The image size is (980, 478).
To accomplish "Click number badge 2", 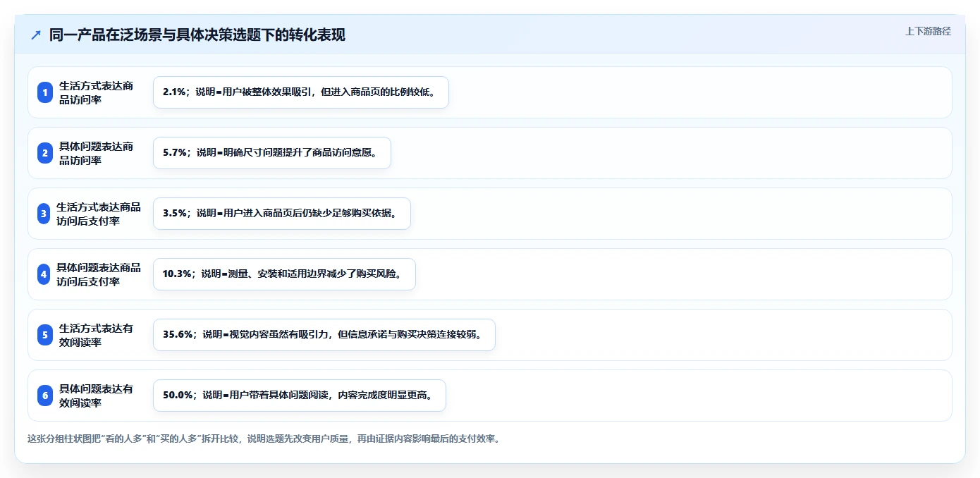I will pos(45,153).
